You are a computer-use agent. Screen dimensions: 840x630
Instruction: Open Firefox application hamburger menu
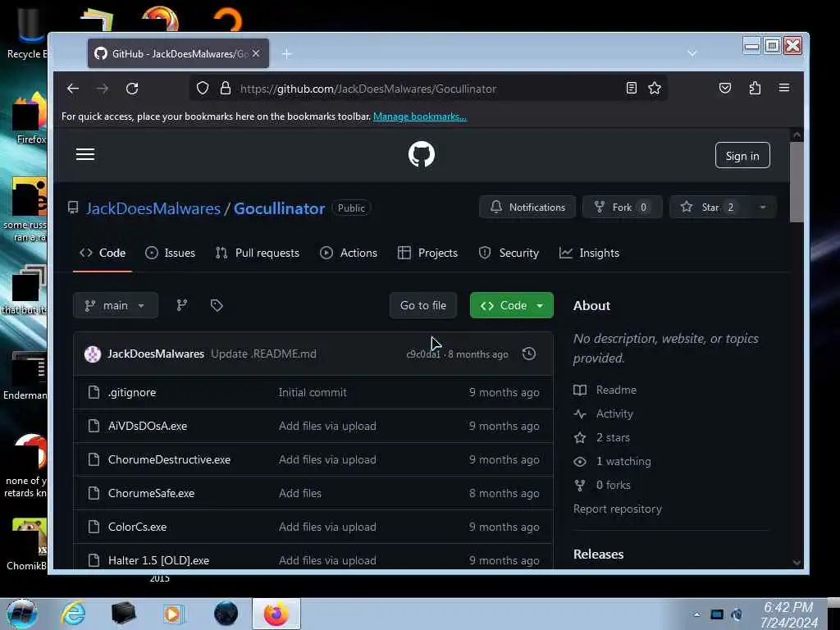click(784, 88)
